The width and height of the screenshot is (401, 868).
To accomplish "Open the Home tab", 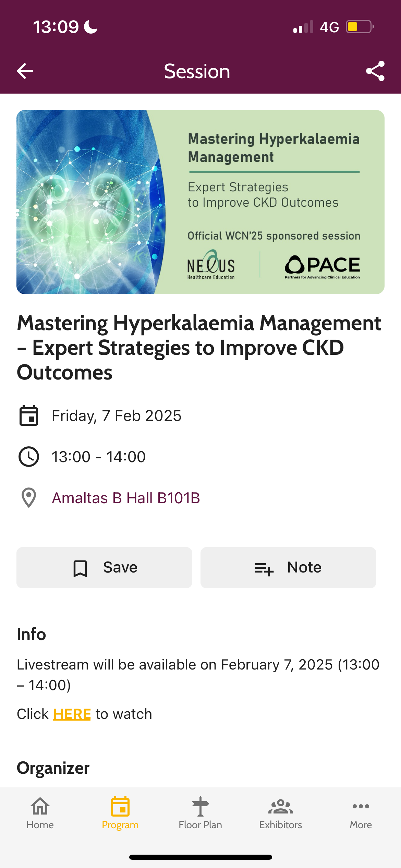I will [40, 813].
